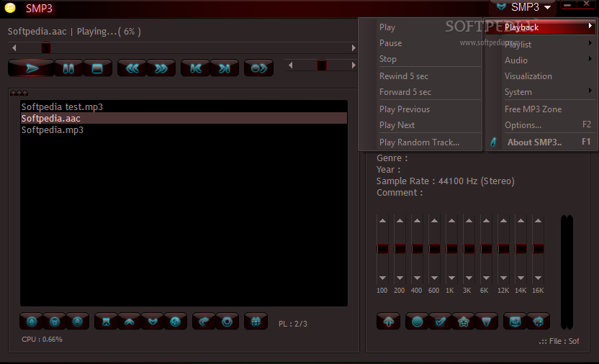This screenshot has width=599, height=364.
Task: Click the concentric circles equalizer button
Action: pos(417,322)
